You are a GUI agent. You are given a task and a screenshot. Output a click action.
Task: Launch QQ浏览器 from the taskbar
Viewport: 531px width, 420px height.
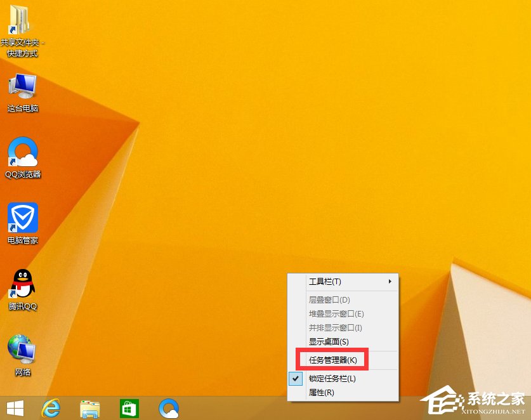tap(168, 408)
